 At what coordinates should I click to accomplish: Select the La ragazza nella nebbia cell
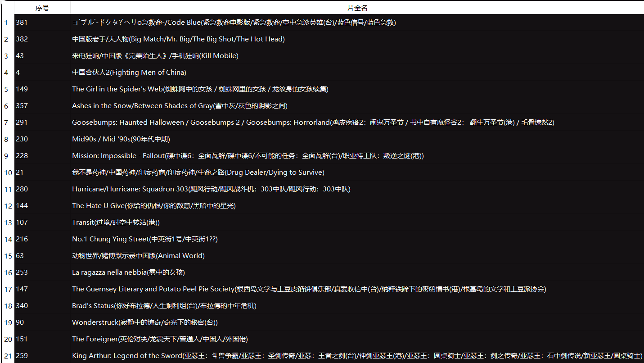(357, 272)
